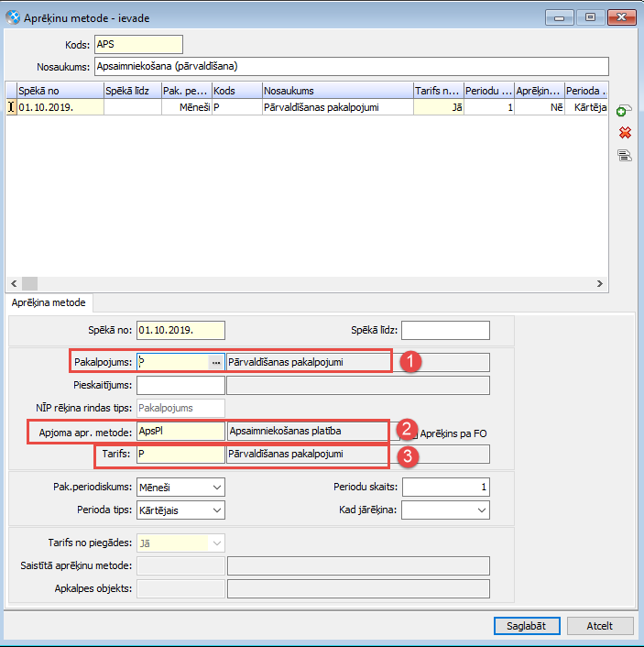Click the red delete row icon

625,133
